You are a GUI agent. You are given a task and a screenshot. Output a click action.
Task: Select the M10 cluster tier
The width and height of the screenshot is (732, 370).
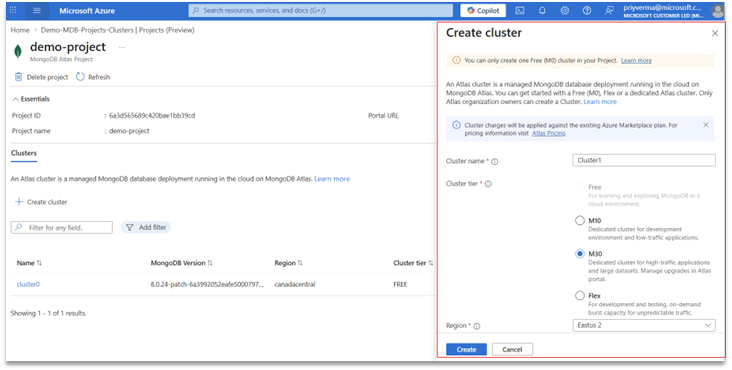579,220
